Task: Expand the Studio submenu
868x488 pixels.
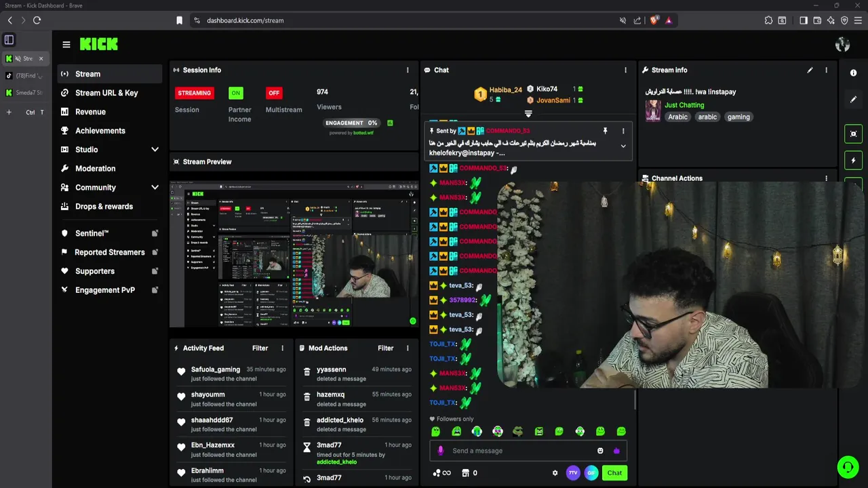Action: pyautogui.click(x=155, y=149)
